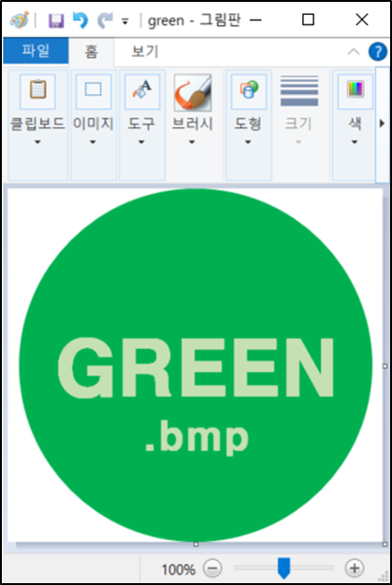Screen dimensions: 392x585
Task: Expand the 클립보드 group dropdown arrow
Action: tap(37, 142)
